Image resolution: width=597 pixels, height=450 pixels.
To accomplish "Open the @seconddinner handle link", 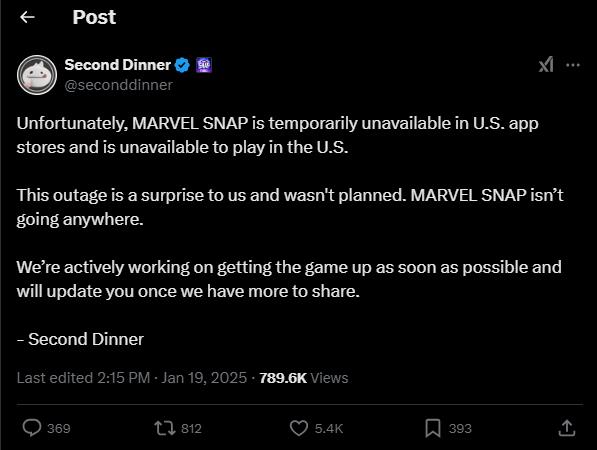I will [x=118, y=85].
